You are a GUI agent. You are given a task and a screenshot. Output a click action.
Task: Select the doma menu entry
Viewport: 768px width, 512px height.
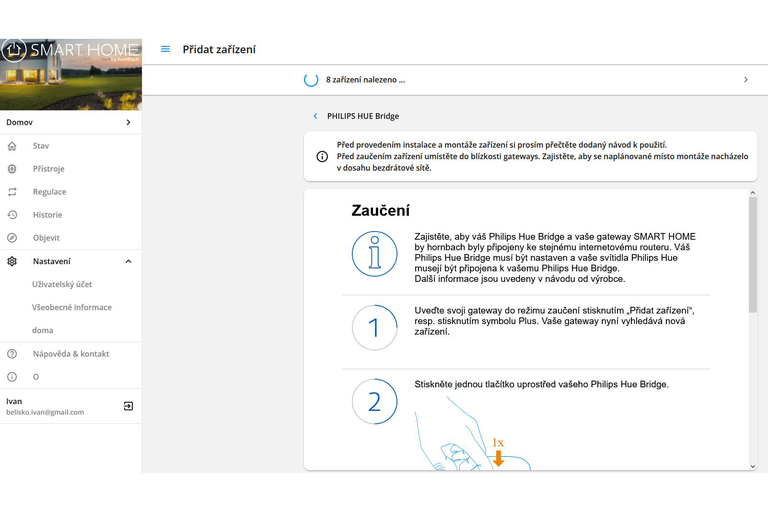[x=43, y=330]
